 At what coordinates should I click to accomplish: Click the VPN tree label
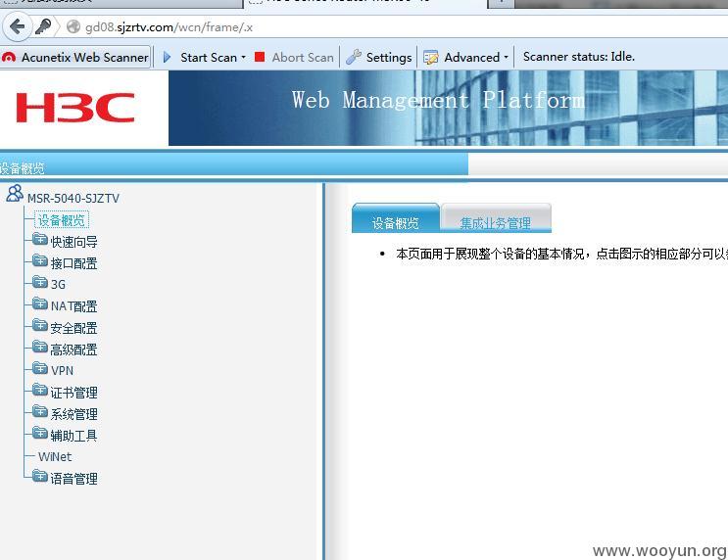coord(62,371)
